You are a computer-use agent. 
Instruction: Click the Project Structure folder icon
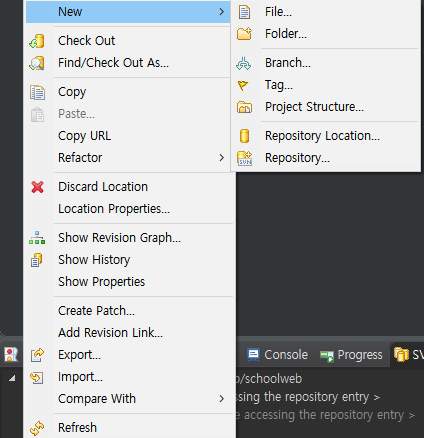(x=244, y=107)
